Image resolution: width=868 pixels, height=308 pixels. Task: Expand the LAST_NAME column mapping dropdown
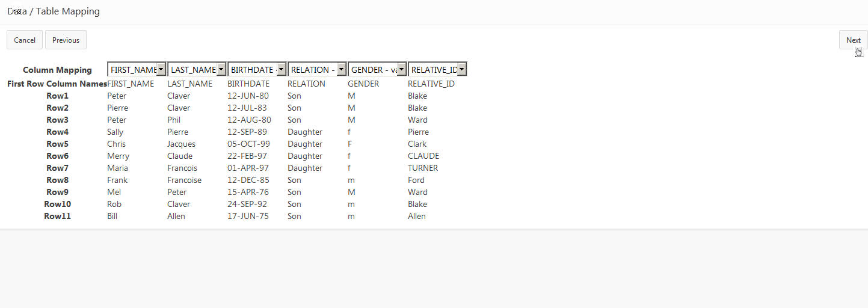click(x=197, y=70)
